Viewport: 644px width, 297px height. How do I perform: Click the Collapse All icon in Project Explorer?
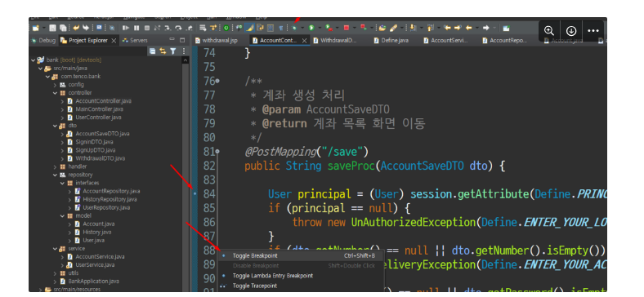pos(152,51)
